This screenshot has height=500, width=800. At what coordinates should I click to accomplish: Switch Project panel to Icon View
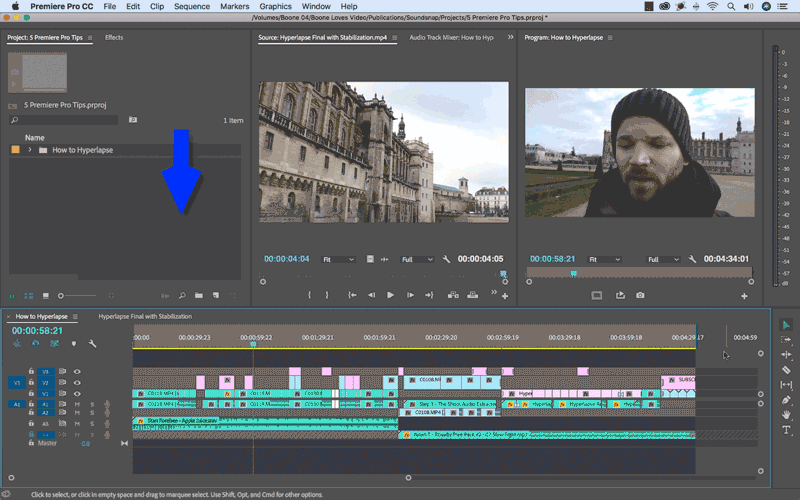[x=45, y=295]
